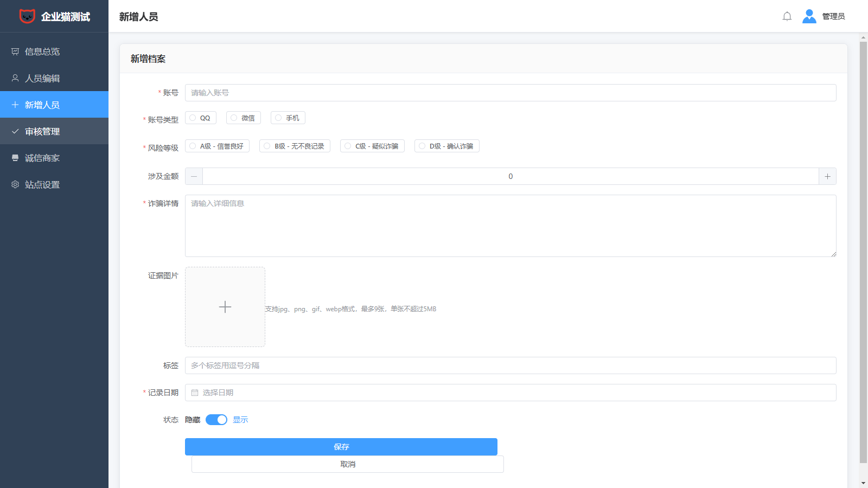Screen dimensions: 868x488
Task: Open 诚信商家 from the sidebar menu
Action: tap(42, 158)
